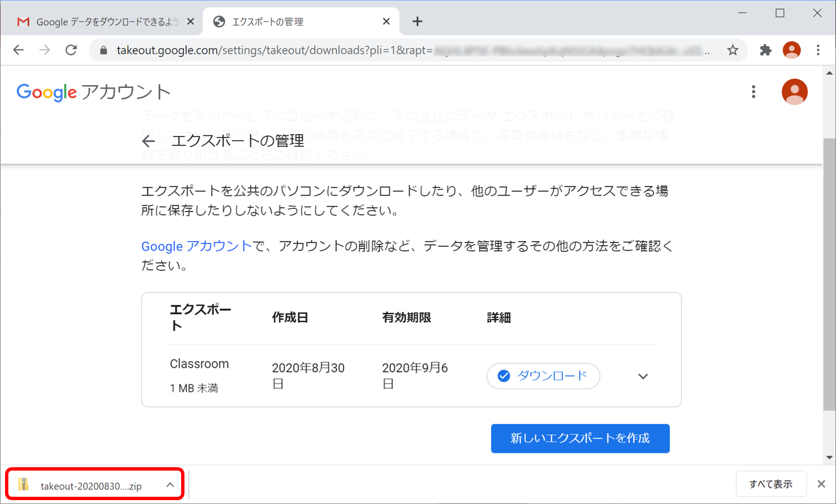Close the Gmail tab
Image resolution: width=836 pixels, height=504 pixels.
point(191,22)
